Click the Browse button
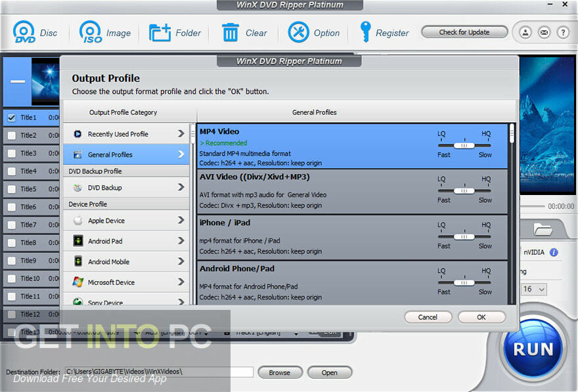Image resolution: width=578 pixels, height=392 pixels. pyautogui.click(x=280, y=372)
